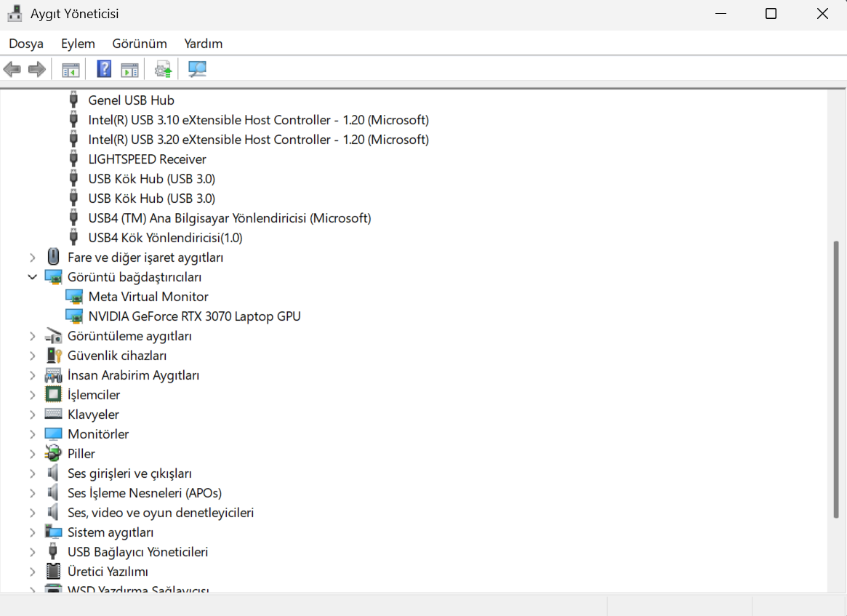Select USB Bağlayıcı Yöneticileri label
The height and width of the screenshot is (616, 847).
(x=137, y=552)
